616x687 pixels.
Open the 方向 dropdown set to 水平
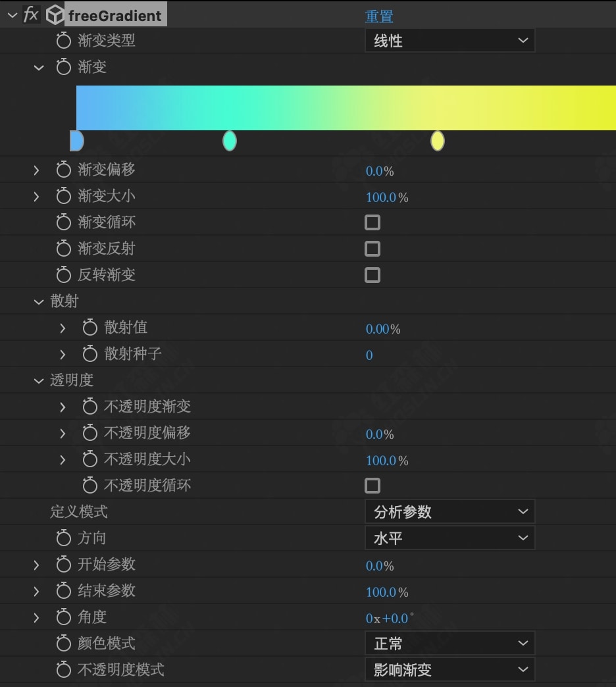click(449, 538)
